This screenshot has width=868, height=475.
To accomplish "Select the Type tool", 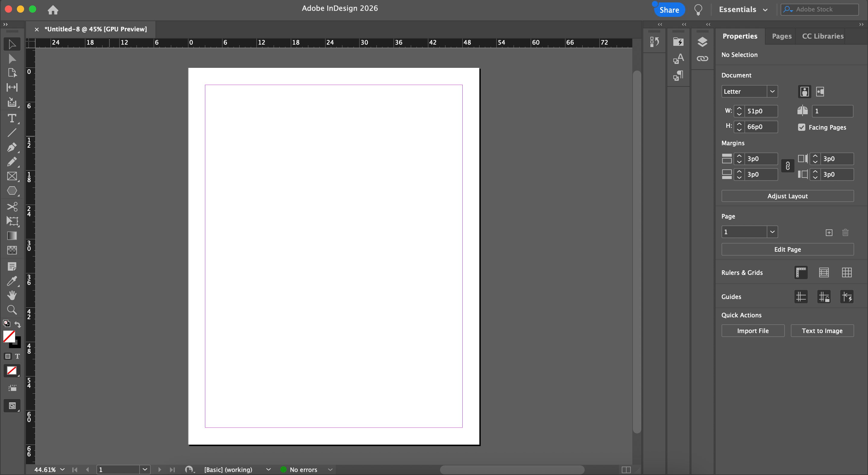I will click(12, 118).
